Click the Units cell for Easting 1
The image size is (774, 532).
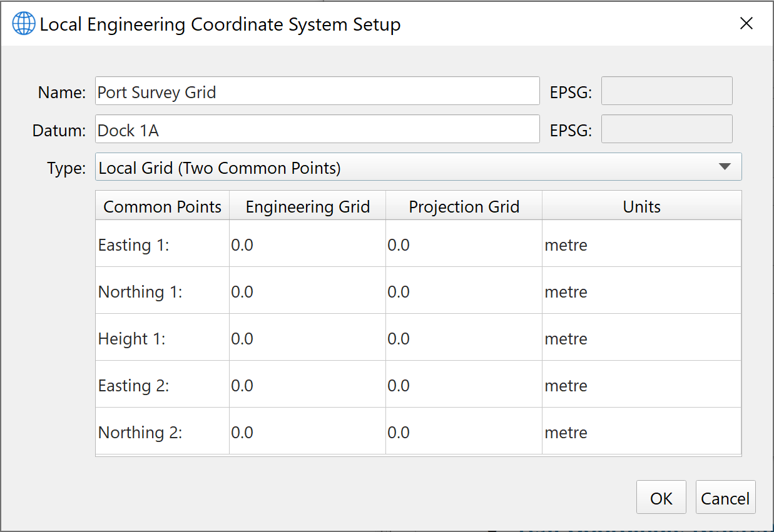[x=641, y=244]
